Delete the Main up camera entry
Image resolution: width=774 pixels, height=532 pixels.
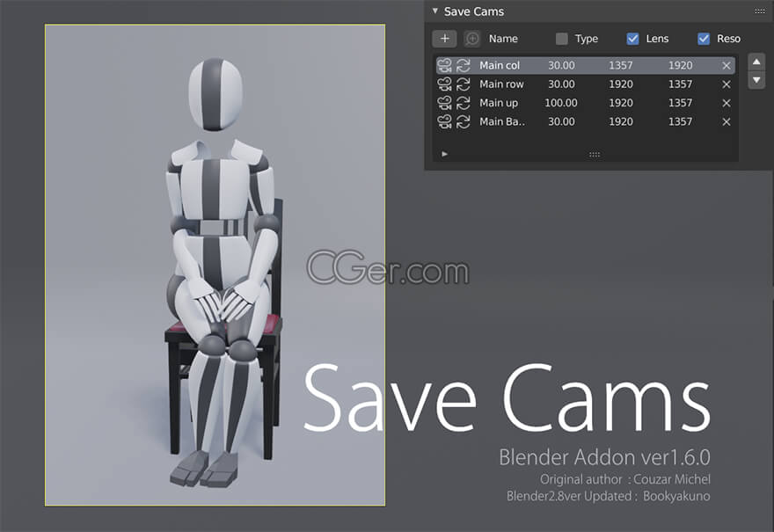click(727, 103)
